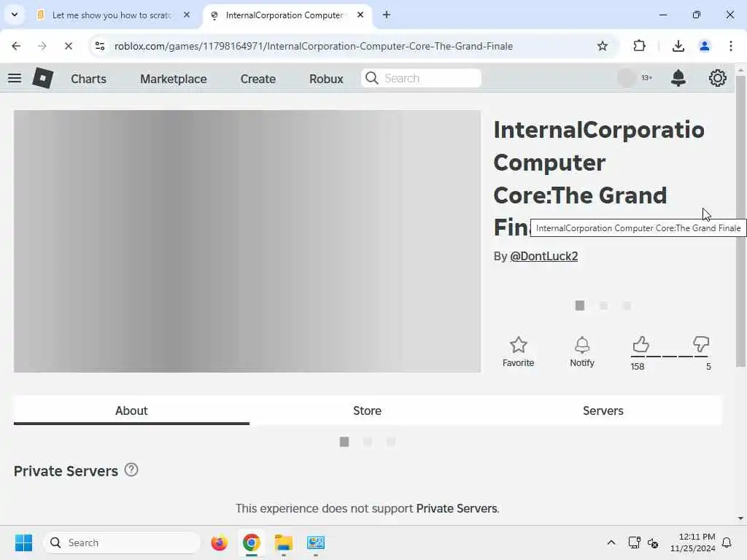Open the Chrome three-dot menu

(x=731, y=46)
